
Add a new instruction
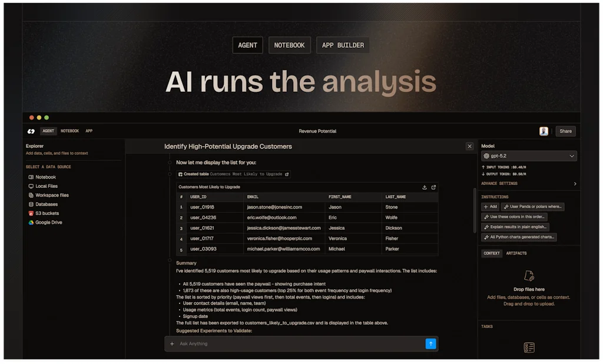coord(489,207)
